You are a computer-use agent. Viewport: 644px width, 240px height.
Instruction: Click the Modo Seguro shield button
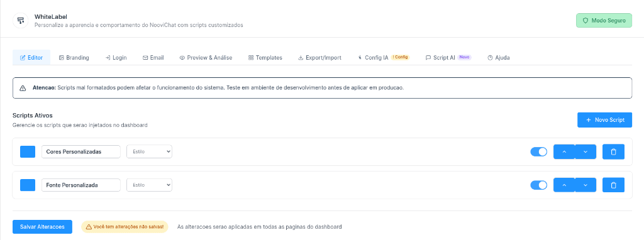[604, 21]
